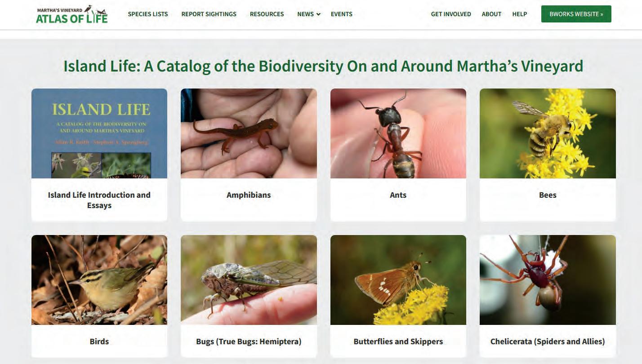
Task: Navigate to the Events page
Action: pos(342,14)
